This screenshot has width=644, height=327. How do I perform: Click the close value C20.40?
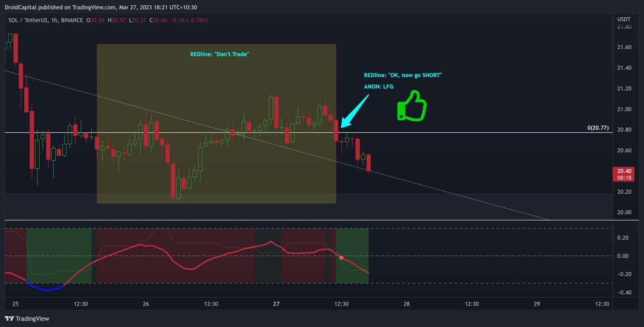point(157,20)
